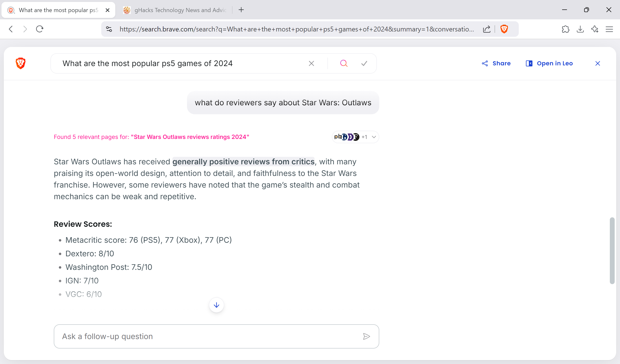620x364 pixels.
Task: Open the extensions puzzle icon
Action: (x=565, y=29)
